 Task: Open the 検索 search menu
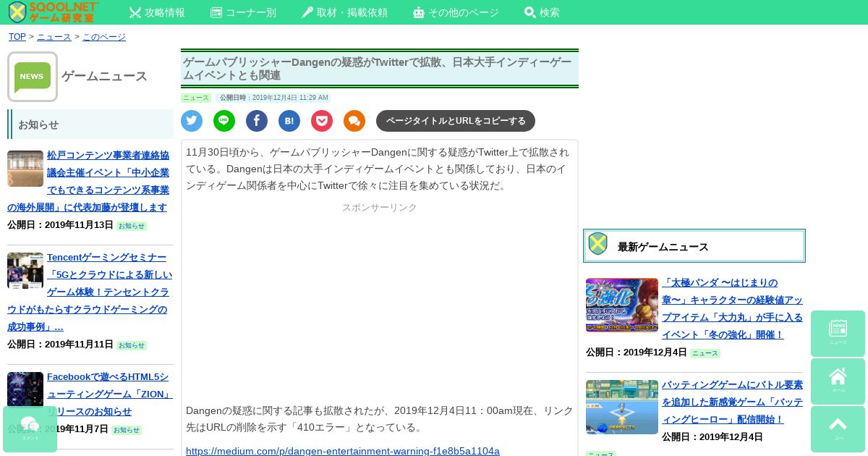tap(542, 12)
